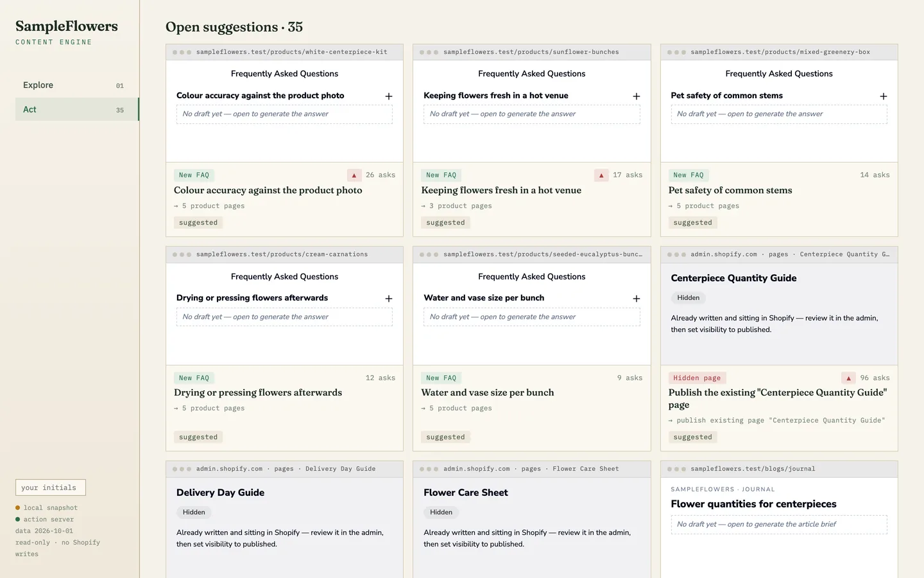924x578 pixels.
Task: Expand the Pet safety plus icon
Action: click(884, 96)
